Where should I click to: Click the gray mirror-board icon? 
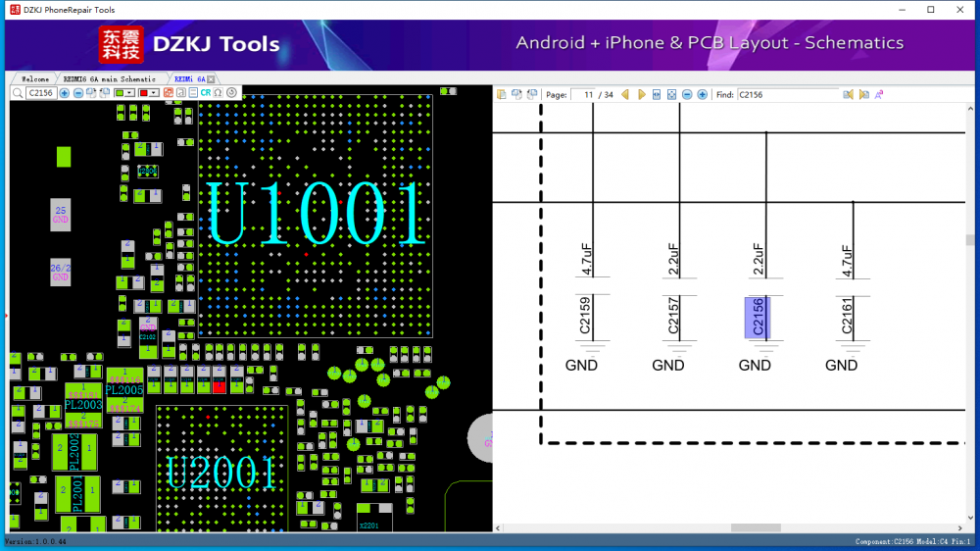click(181, 93)
